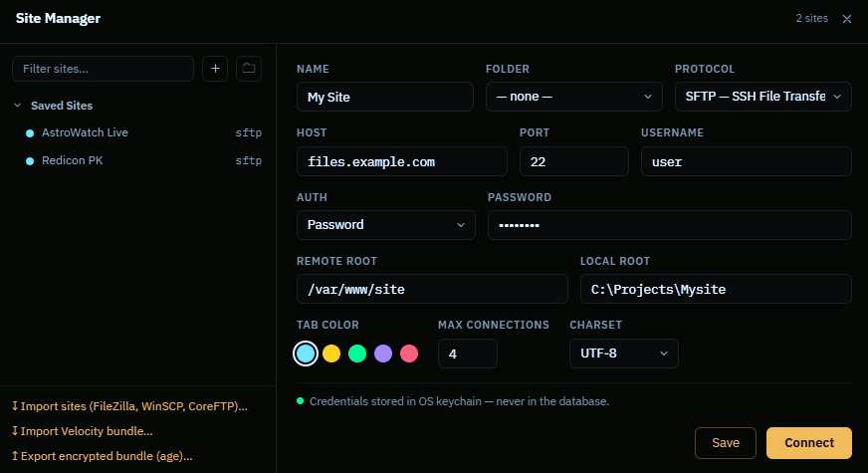Click the Host field files.example.com
Screen dimensions: 868x473
pos(402,161)
